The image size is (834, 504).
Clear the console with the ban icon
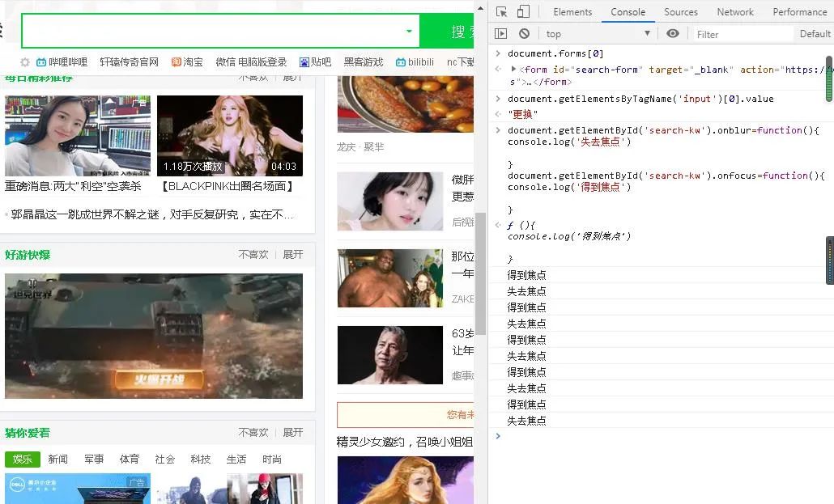(524, 33)
